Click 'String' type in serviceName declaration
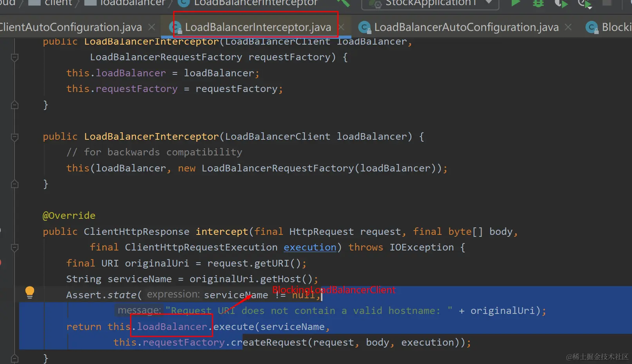 tap(84, 279)
